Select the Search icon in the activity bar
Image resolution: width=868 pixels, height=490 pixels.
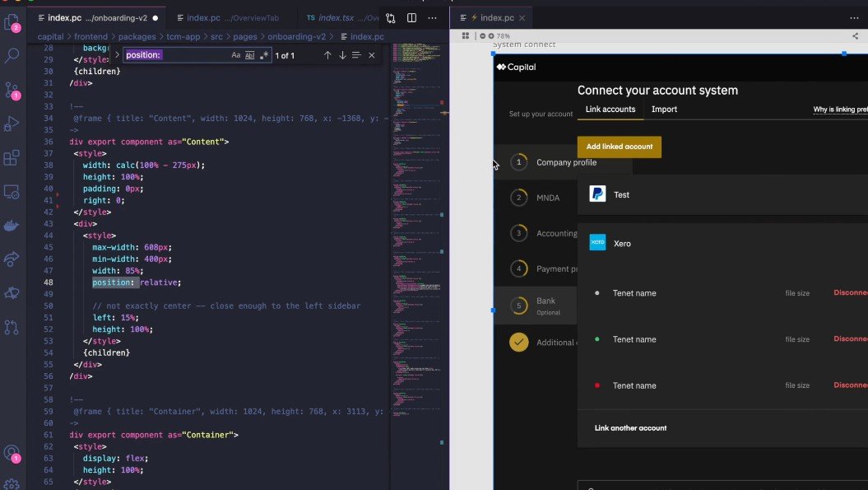(x=12, y=56)
